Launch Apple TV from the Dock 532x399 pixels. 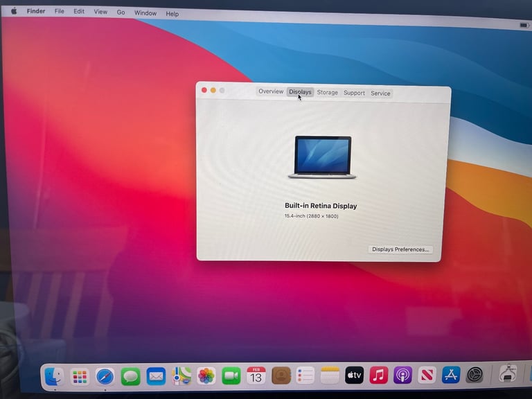354,375
